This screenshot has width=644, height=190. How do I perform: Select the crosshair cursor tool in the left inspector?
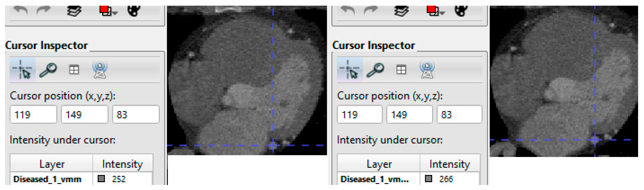click(23, 70)
